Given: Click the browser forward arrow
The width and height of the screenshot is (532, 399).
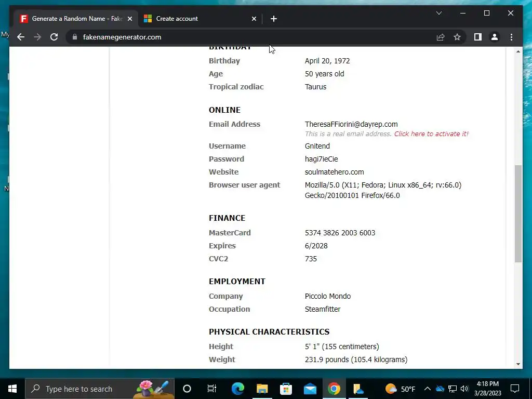Looking at the screenshot, I should pyautogui.click(x=37, y=37).
